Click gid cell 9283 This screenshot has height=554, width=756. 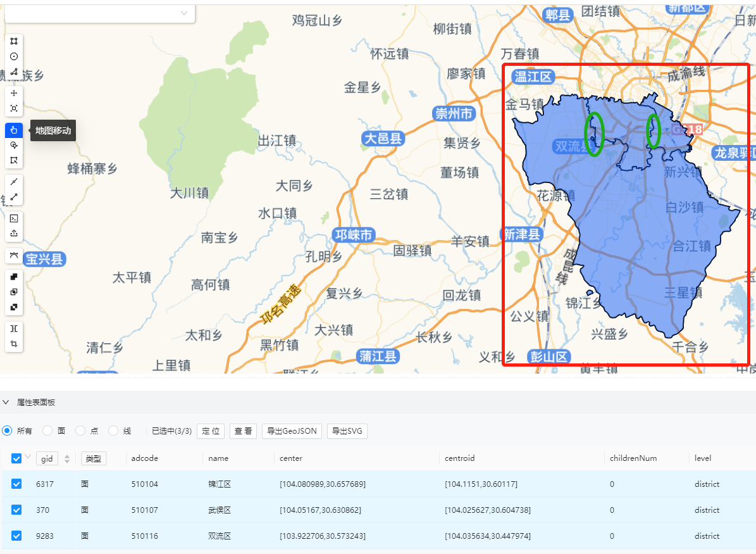point(45,536)
